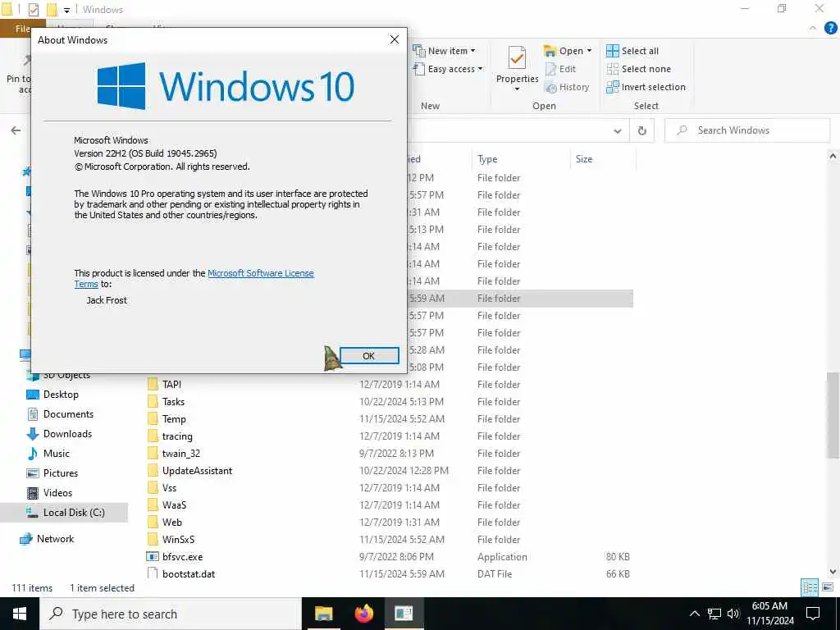
Task: Click the file list scrollbar thumb
Action: [x=833, y=415]
